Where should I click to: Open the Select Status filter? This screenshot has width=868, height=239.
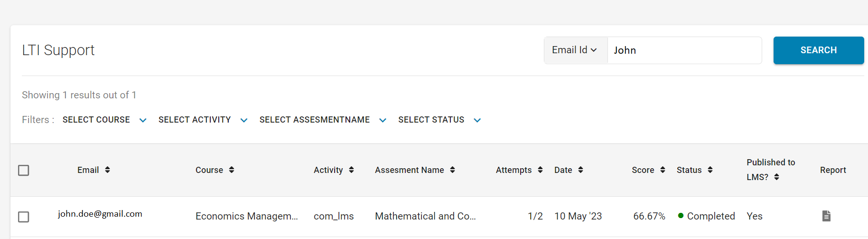[439, 120]
